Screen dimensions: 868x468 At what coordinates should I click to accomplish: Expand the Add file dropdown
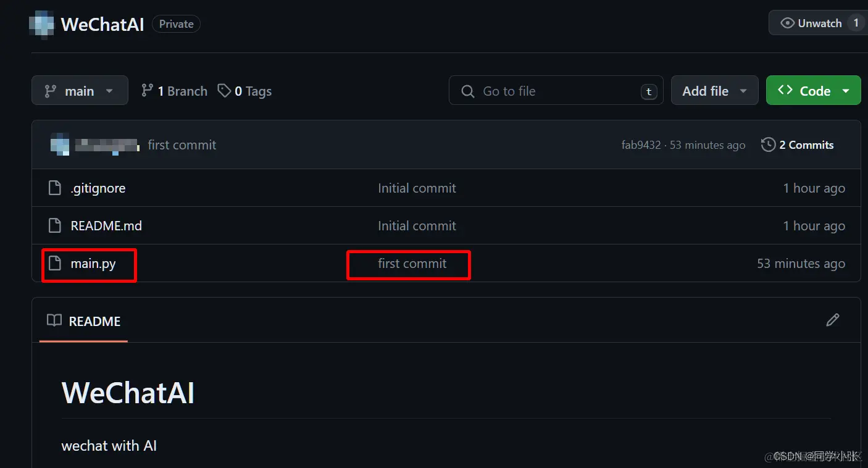[714, 91]
